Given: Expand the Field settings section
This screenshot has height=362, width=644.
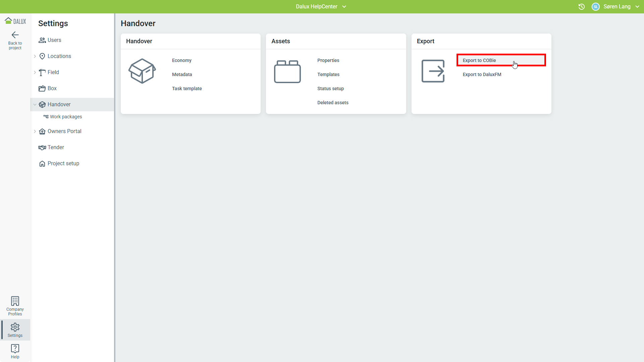Looking at the screenshot, I should [35, 72].
